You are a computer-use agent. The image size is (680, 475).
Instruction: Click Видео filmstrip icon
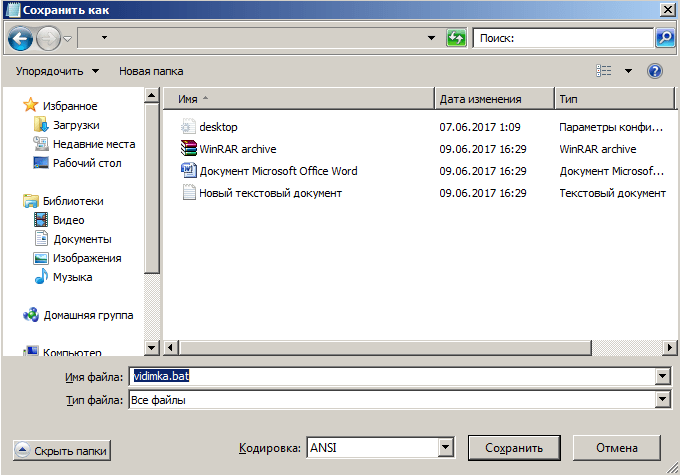coord(41,220)
